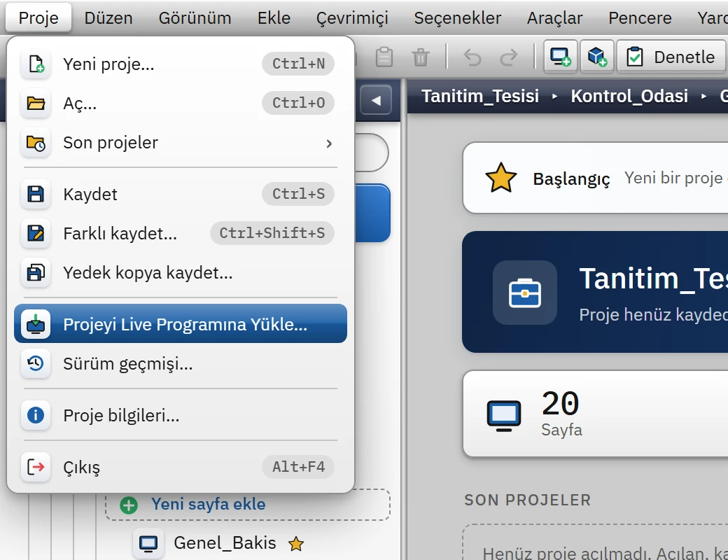Click the paste clipboard toolbar icon
Screen dimensions: 728x560
[x=384, y=57]
